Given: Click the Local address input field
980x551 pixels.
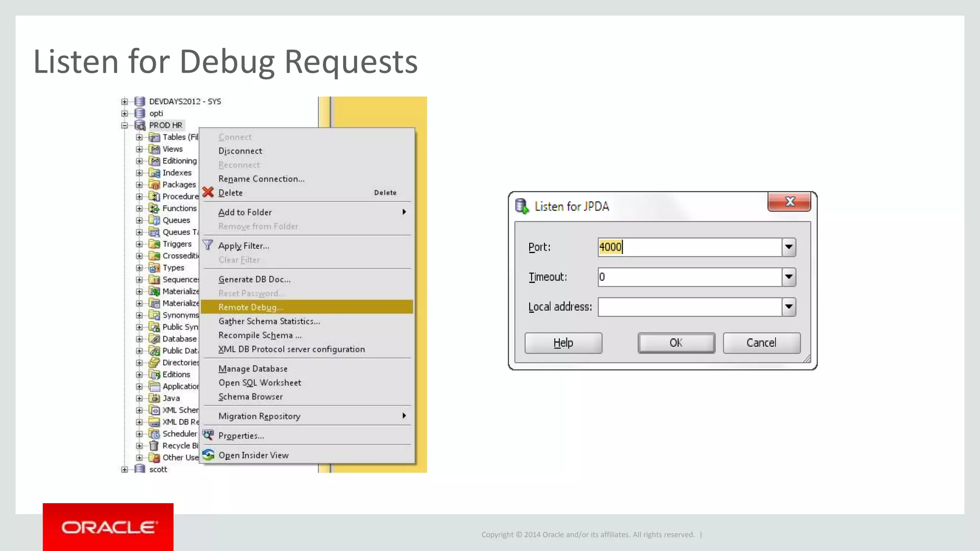Looking at the screenshot, I should 690,307.
